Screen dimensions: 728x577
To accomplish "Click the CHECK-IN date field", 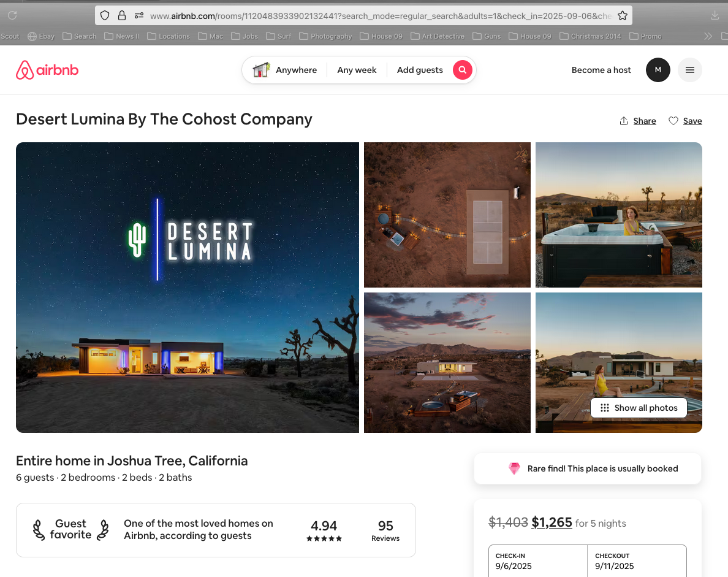I will (537, 562).
